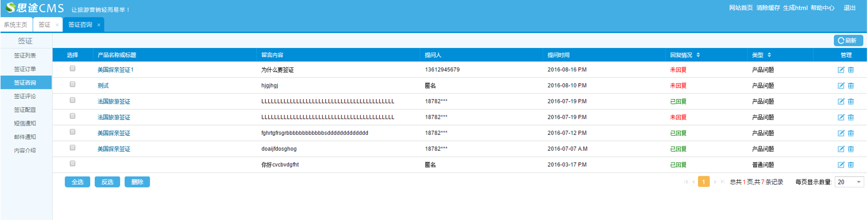868x220 pixels.
Task: Delete the 你好cvcbvdgfht inquiry row
Action: click(851, 165)
